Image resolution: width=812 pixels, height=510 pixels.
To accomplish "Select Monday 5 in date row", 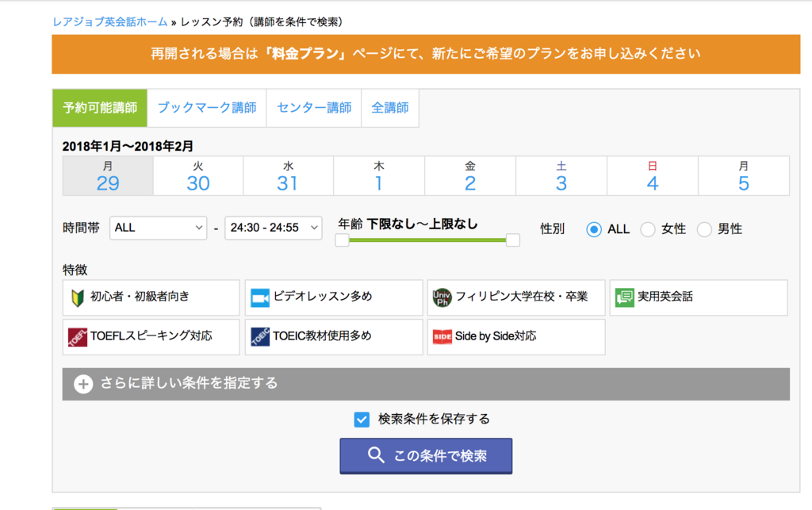I will point(744,176).
